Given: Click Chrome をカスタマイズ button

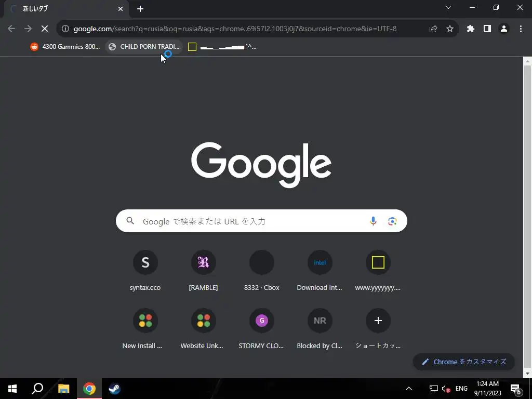Looking at the screenshot, I should 464,362.
